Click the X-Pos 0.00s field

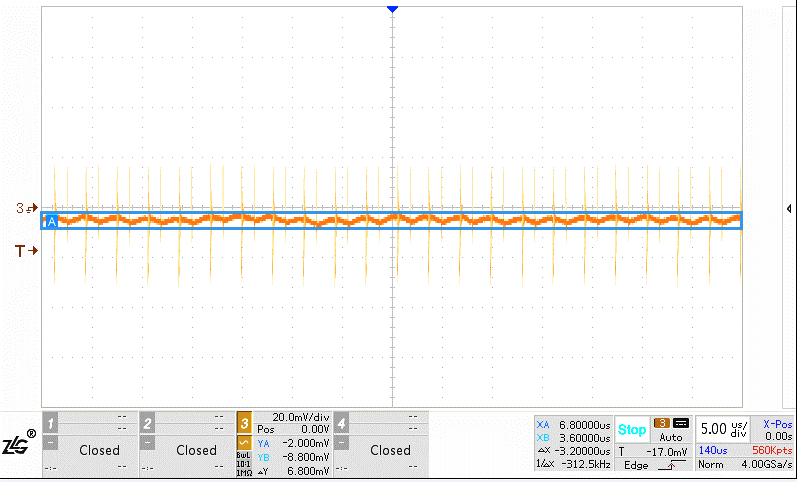click(774, 430)
